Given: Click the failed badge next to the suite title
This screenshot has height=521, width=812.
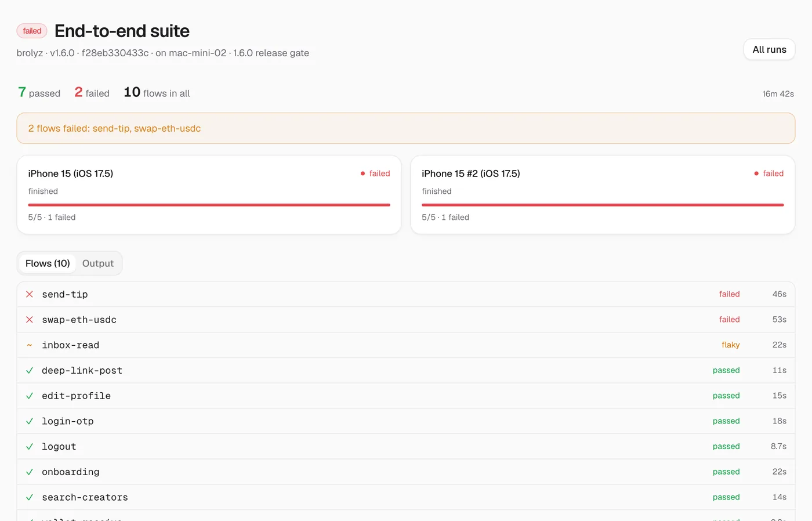Looking at the screenshot, I should click(32, 31).
